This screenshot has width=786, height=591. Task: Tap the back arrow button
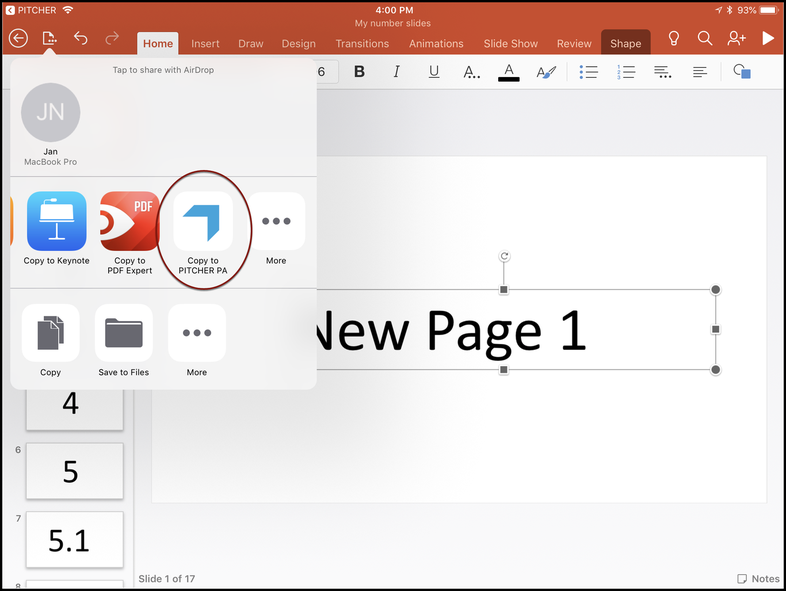click(18, 39)
